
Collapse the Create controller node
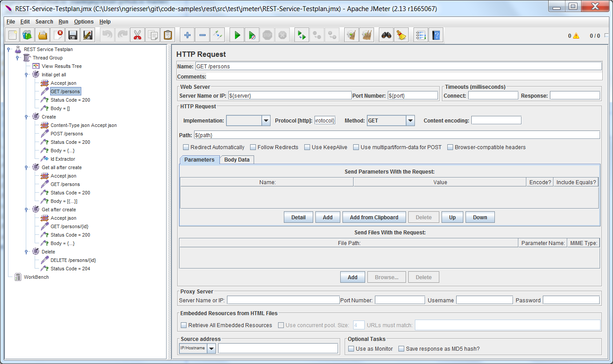click(26, 117)
